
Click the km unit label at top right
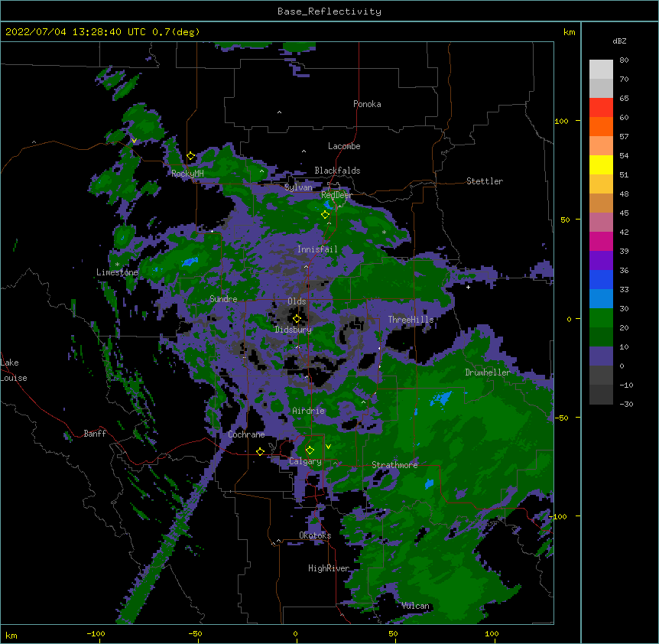[x=569, y=32]
